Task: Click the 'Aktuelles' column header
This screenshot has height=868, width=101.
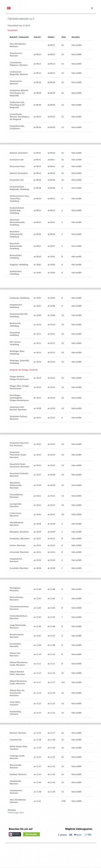Action: click(76, 37)
